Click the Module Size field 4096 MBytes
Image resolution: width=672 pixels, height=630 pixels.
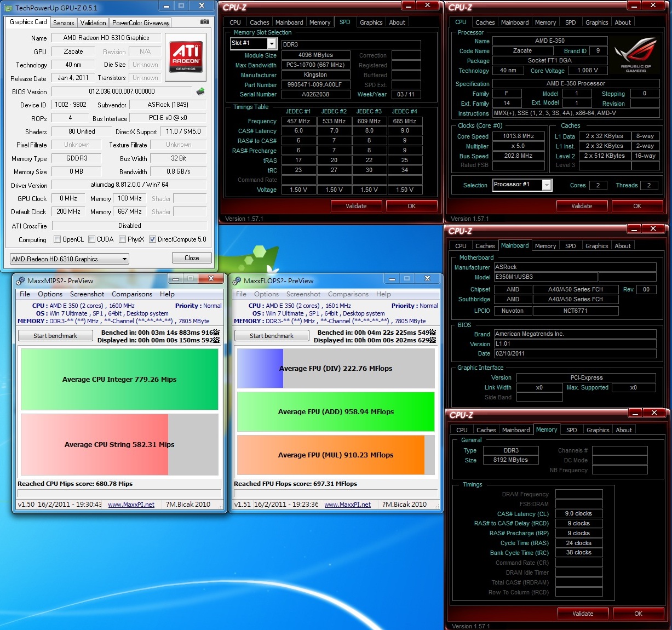click(x=315, y=55)
